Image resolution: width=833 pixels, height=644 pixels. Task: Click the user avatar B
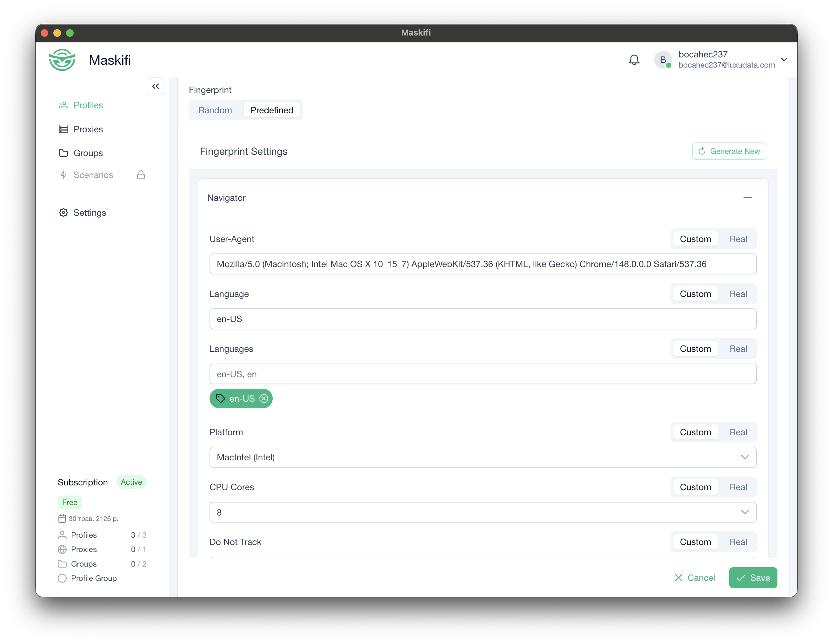[663, 60]
